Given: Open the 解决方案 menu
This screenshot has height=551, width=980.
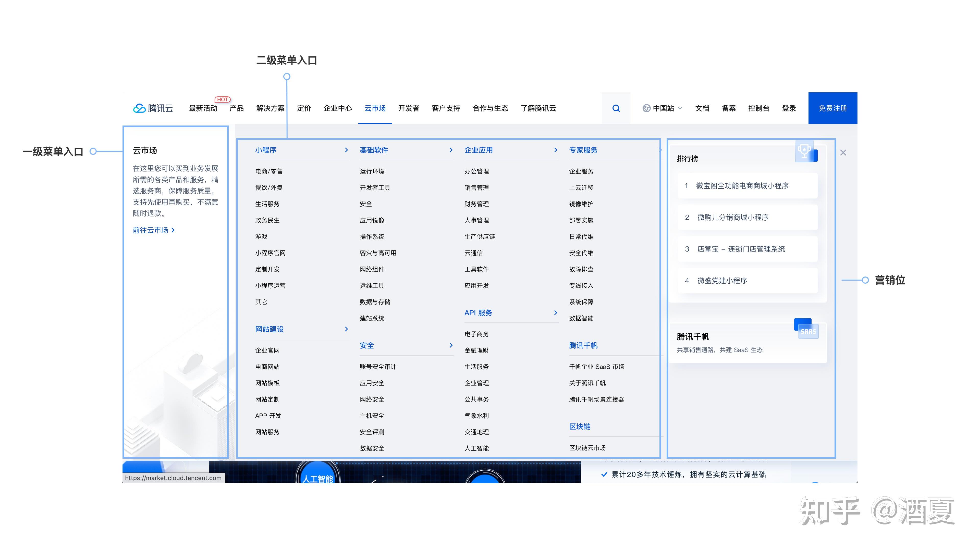Looking at the screenshot, I should [x=271, y=108].
